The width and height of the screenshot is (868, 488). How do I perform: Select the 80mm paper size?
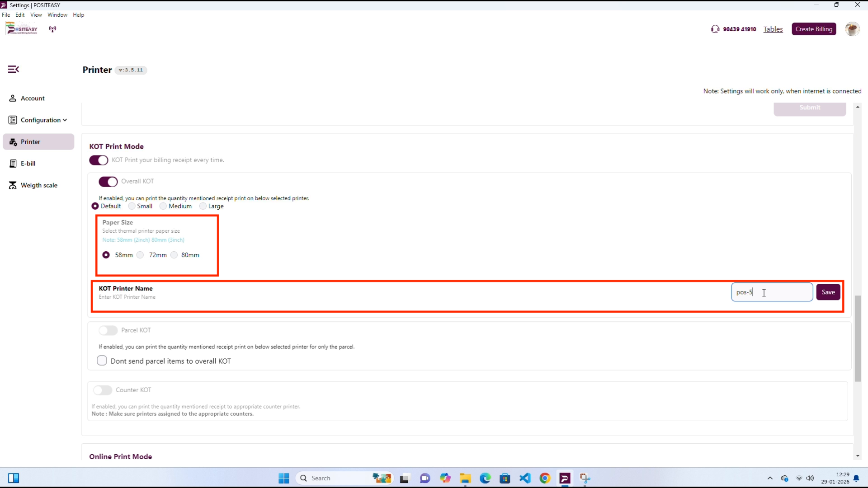click(175, 255)
